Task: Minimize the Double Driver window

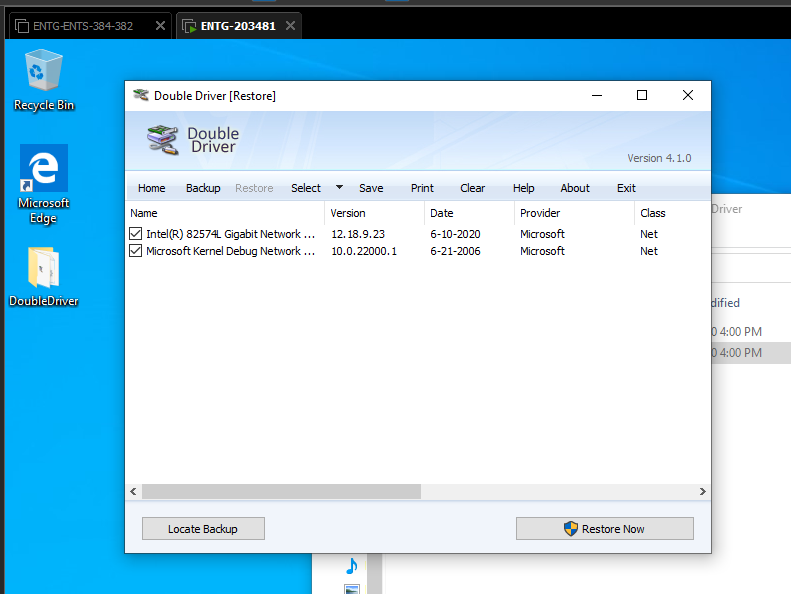Action: tap(597, 95)
